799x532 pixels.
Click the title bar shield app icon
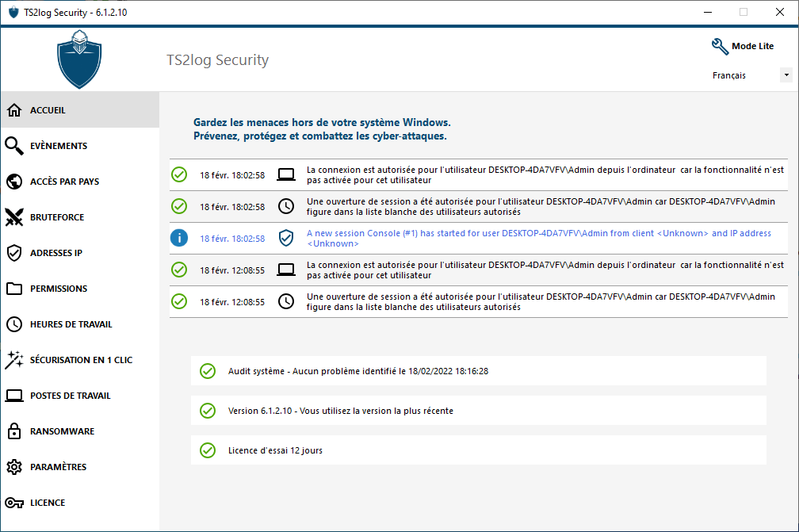point(13,12)
